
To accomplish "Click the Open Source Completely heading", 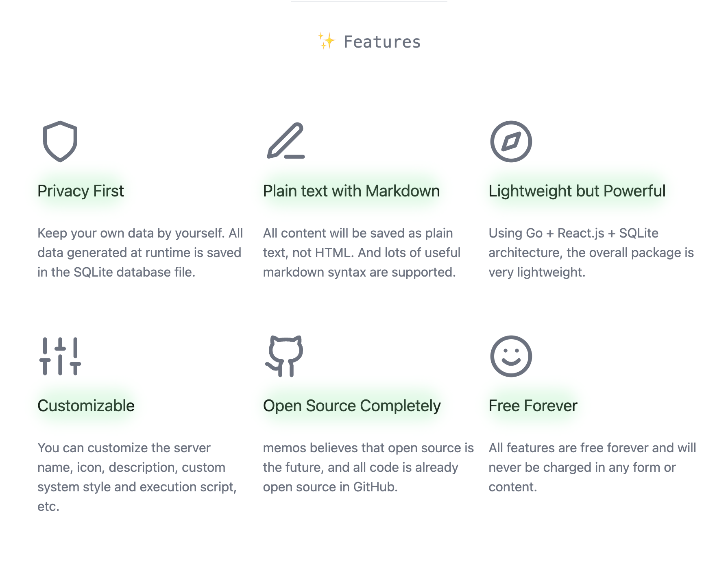I will (x=352, y=406).
